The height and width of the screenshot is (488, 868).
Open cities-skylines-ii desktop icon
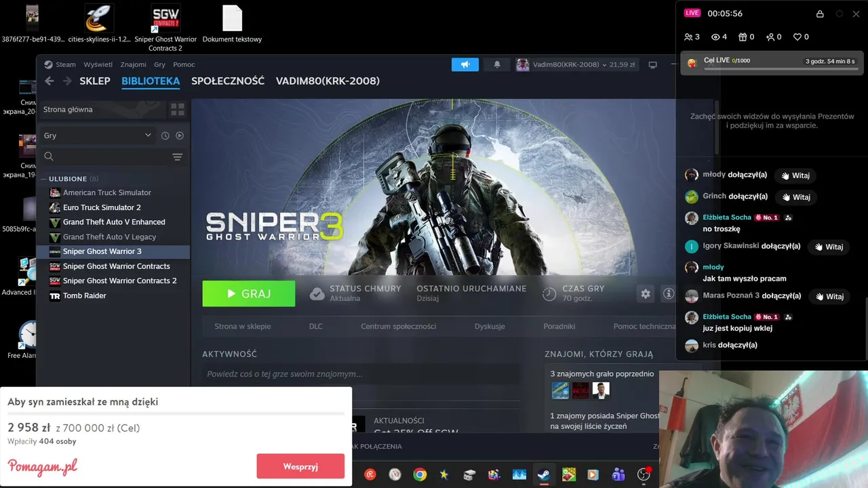coord(99,24)
